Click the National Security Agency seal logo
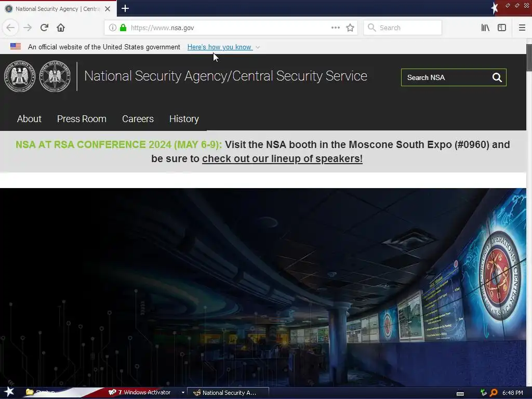This screenshot has width=532, height=399. (x=20, y=76)
